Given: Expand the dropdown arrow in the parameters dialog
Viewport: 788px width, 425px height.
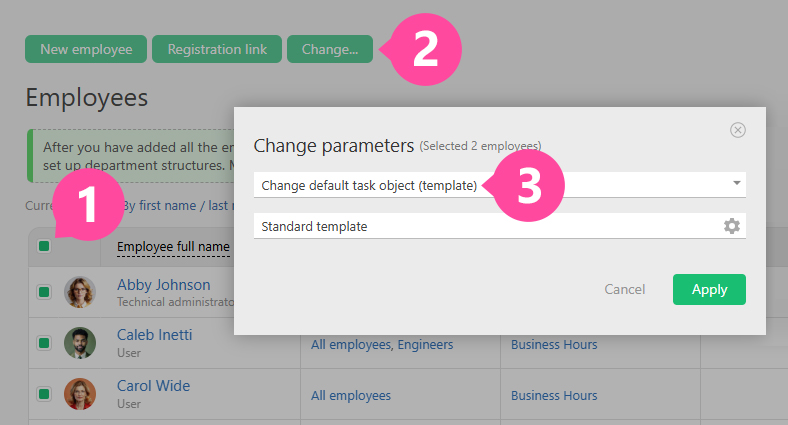Looking at the screenshot, I should 737,184.
